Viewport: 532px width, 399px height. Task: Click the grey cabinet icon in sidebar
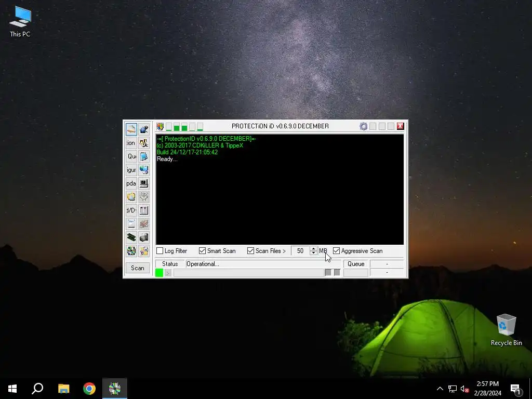coord(144,210)
